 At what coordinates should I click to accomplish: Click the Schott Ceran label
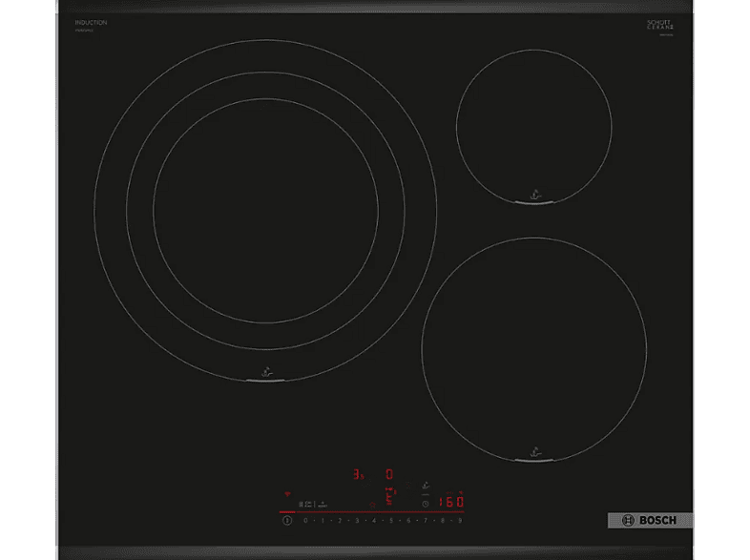click(x=660, y=26)
